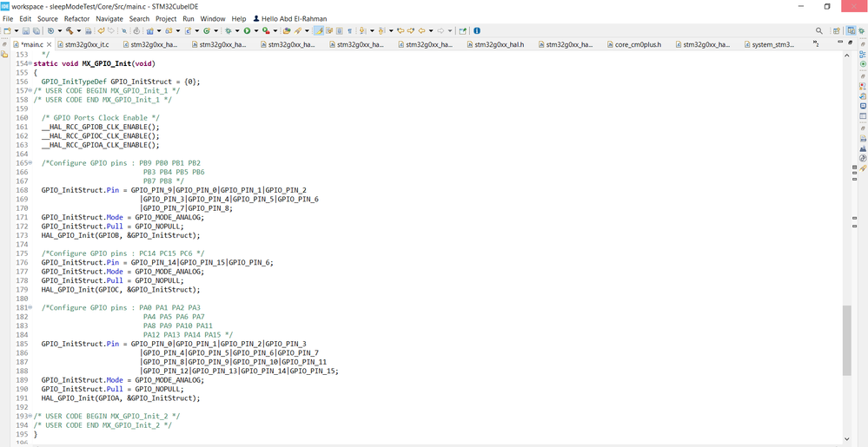
Task: Click the vertical scrollbar thumb in the editor
Action: point(846,339)
